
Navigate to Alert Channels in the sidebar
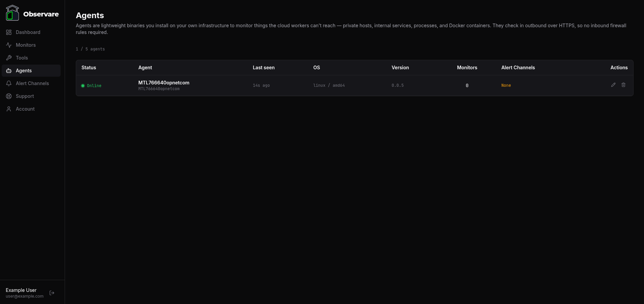(32, 83)
